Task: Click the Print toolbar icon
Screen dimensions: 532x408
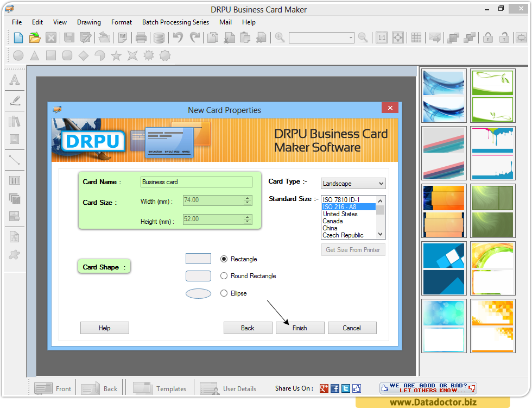Action: coord(141,37)
